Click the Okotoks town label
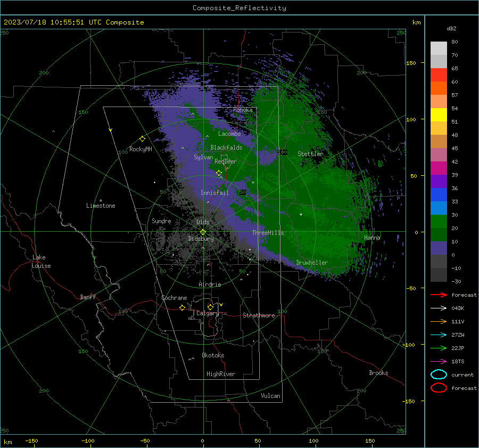Viewport: 479px width, 448px height. [213, 355]
